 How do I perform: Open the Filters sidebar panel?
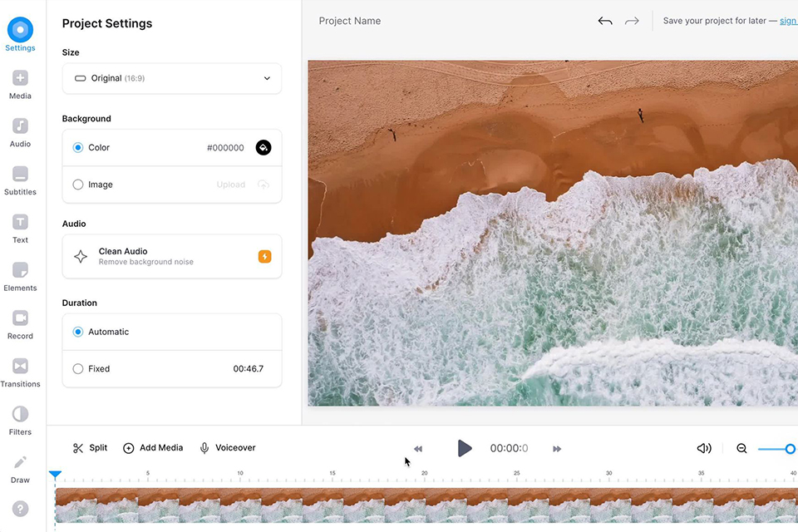point(20,421)
